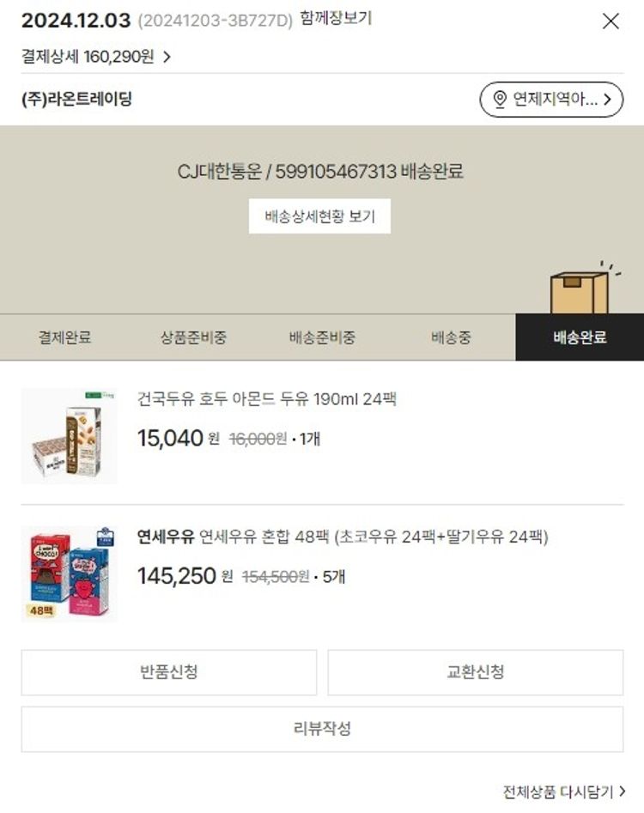Select the 결제완료 status step
This screenshot has width=644, height=813.
[x=64, y=337]
